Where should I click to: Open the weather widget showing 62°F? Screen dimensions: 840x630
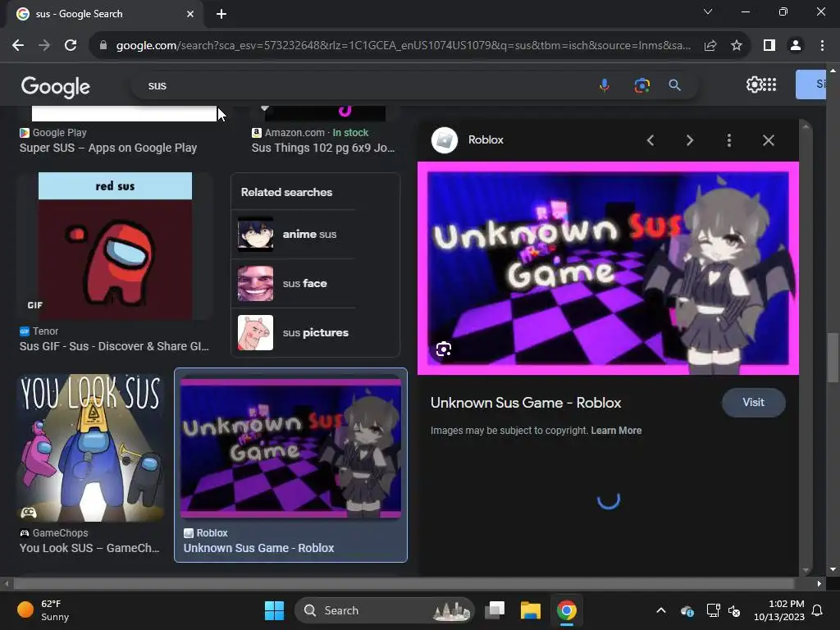43,610
